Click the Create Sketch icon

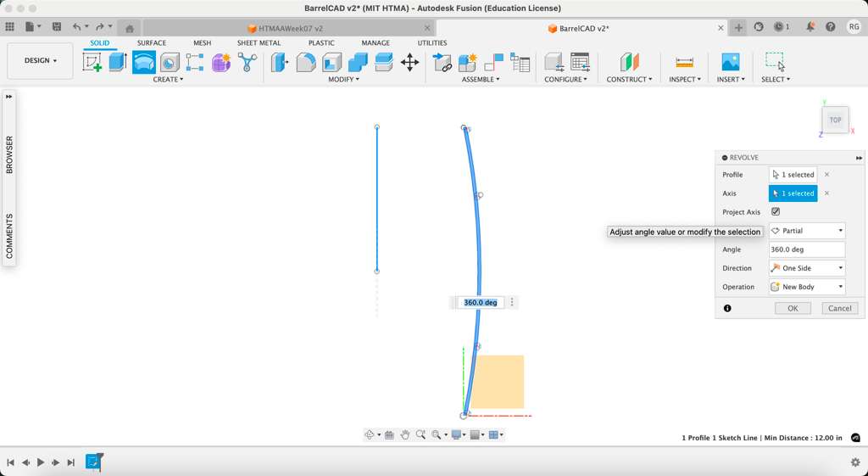point(92,62)
